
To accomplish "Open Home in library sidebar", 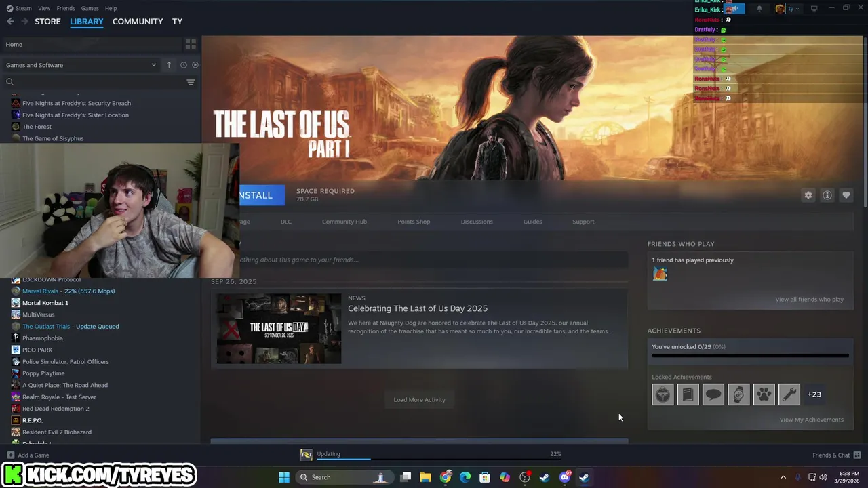I will click(x=92, y=45).
